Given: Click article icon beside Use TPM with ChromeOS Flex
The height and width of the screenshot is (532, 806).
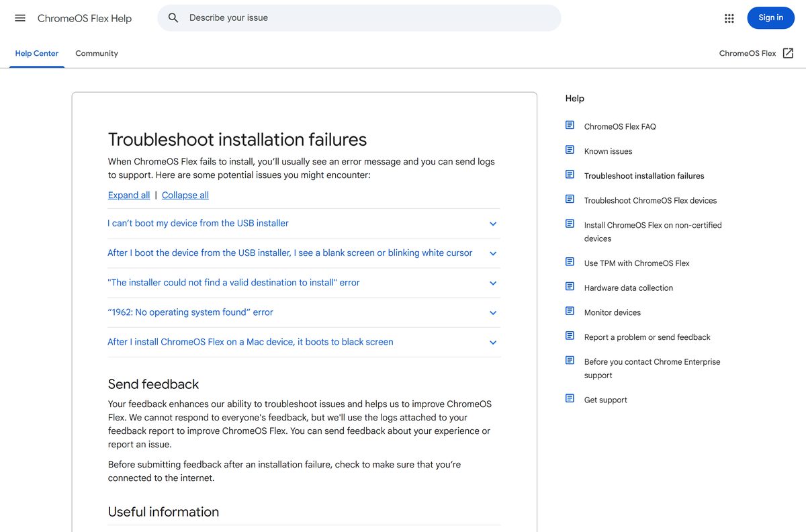Looking at the screenshot, I should (x=570, y=262).
